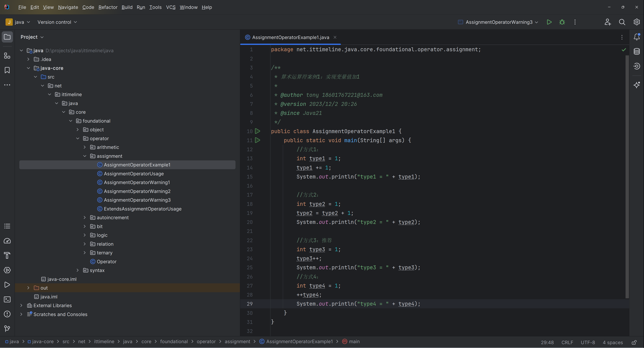The width and height of the screenshot is (644, 348).
Task: Open the Services tool window
Action: pos(7,270)
